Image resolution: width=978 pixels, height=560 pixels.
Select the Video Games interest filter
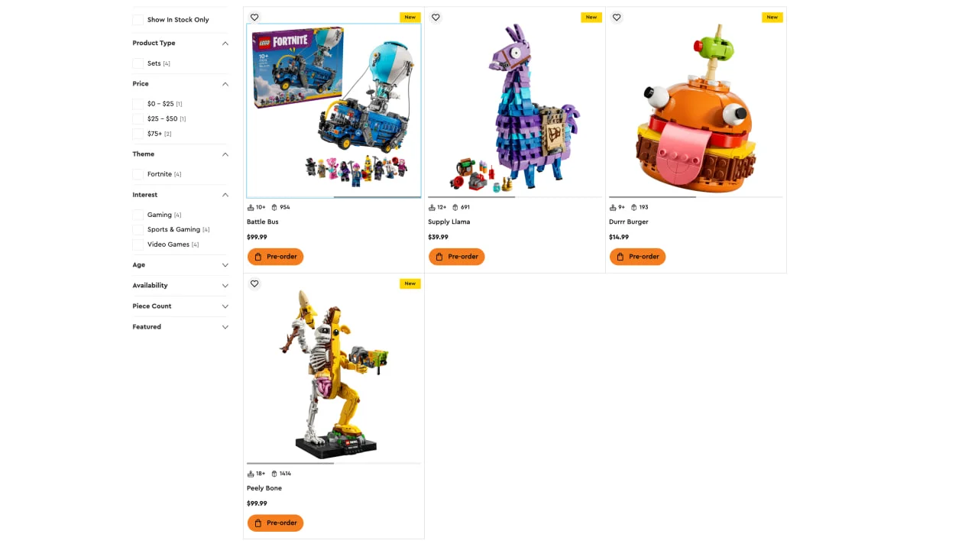138,244
